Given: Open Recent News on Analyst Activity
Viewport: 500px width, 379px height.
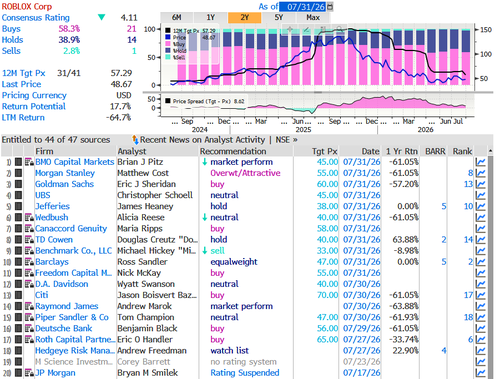Looking at the screenshot, I should 202,140.
